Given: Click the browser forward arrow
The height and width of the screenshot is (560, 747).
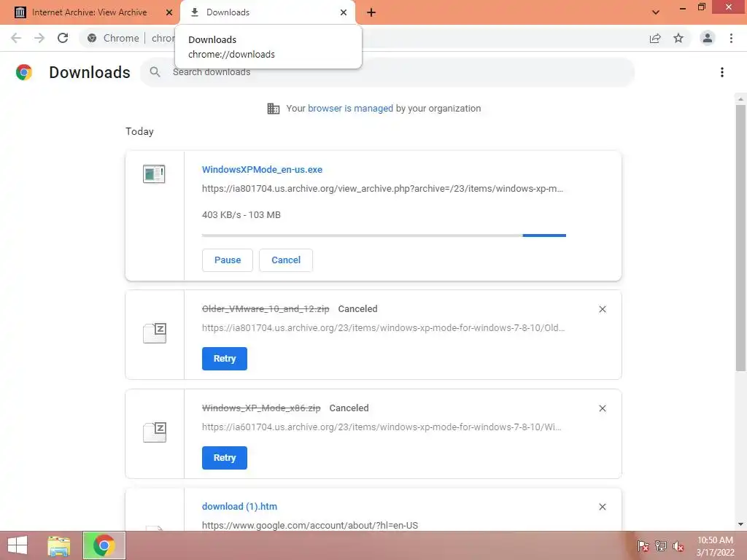Looking at the screenshot, I should [39, 38].
